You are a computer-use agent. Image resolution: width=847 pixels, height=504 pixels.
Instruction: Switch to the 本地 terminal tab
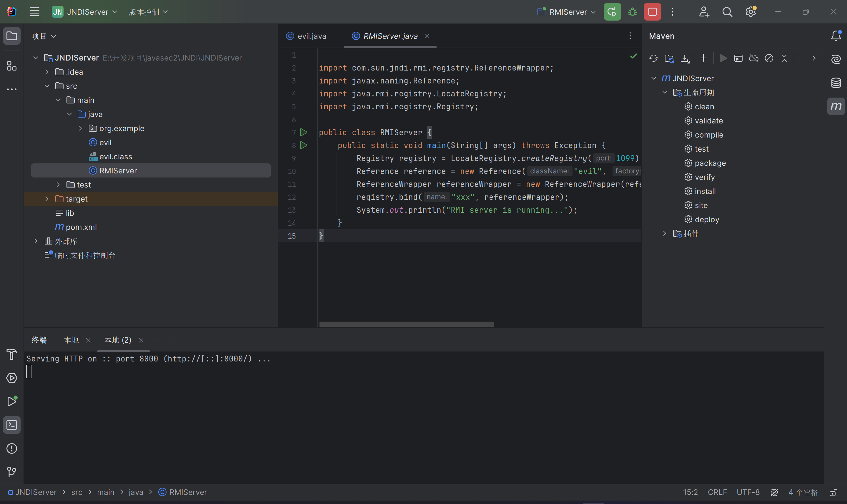[x=71, y=340]
